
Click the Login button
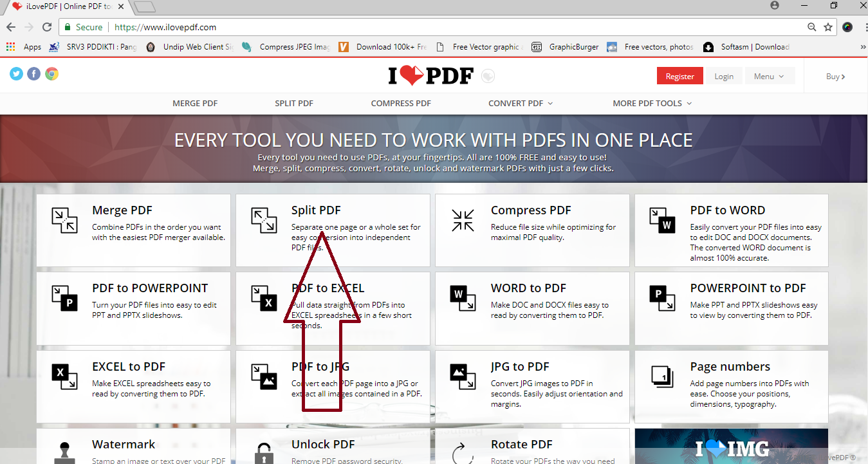(x=724, y=76)
